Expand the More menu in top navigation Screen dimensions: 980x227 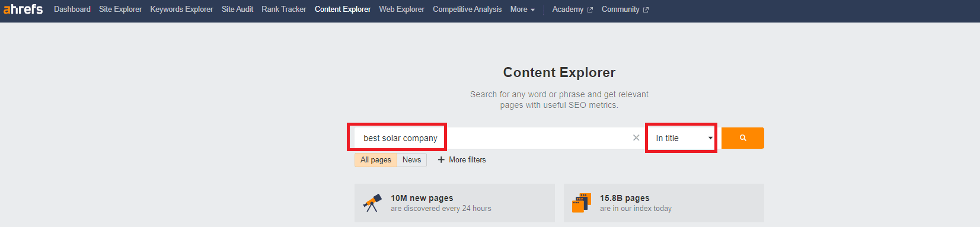click(522, 9)
